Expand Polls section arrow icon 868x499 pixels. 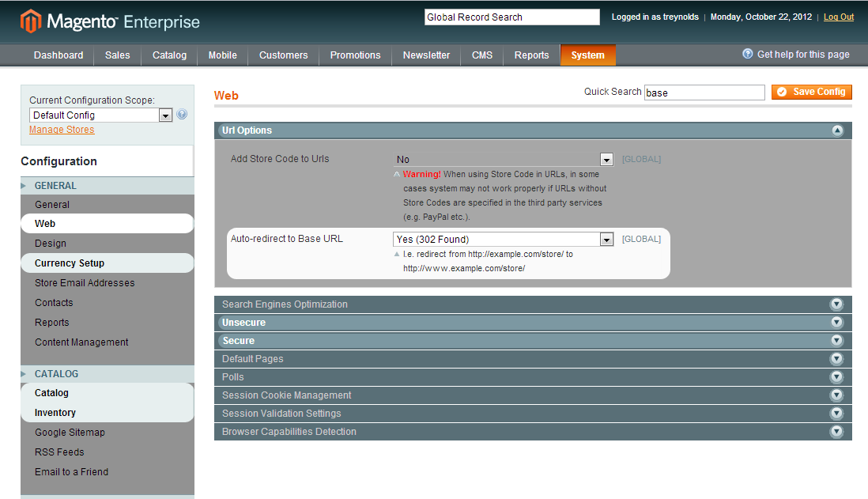tap(836, 377)
